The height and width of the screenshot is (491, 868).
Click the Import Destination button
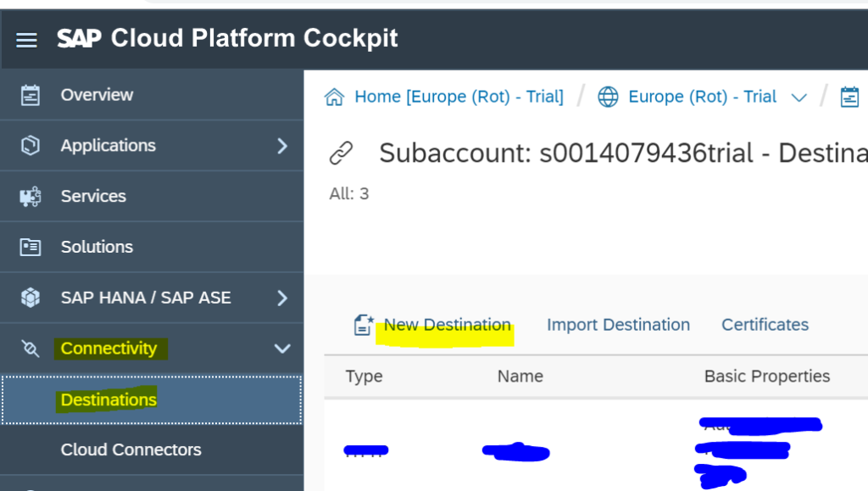(618, 325)
